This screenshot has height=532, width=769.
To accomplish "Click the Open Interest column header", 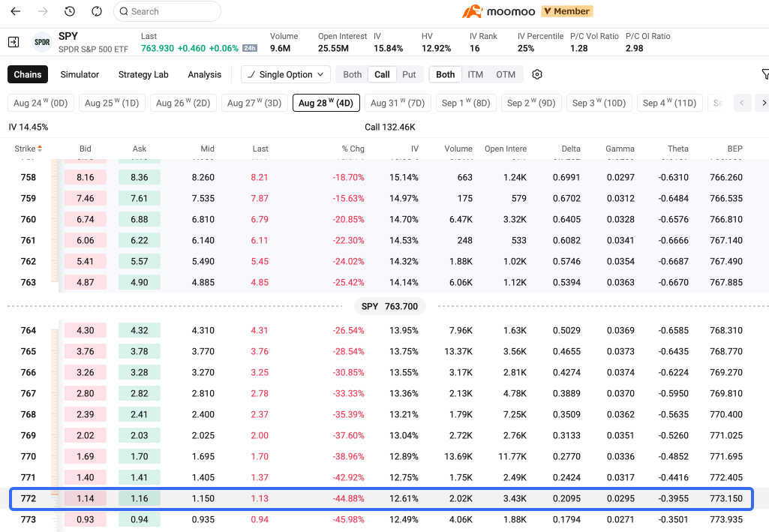I will point(505,149).
